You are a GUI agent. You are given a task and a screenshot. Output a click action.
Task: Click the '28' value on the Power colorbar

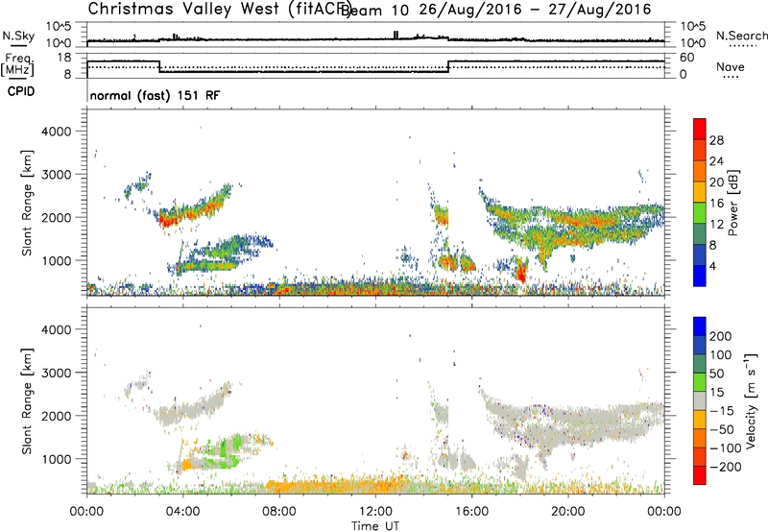716,140
